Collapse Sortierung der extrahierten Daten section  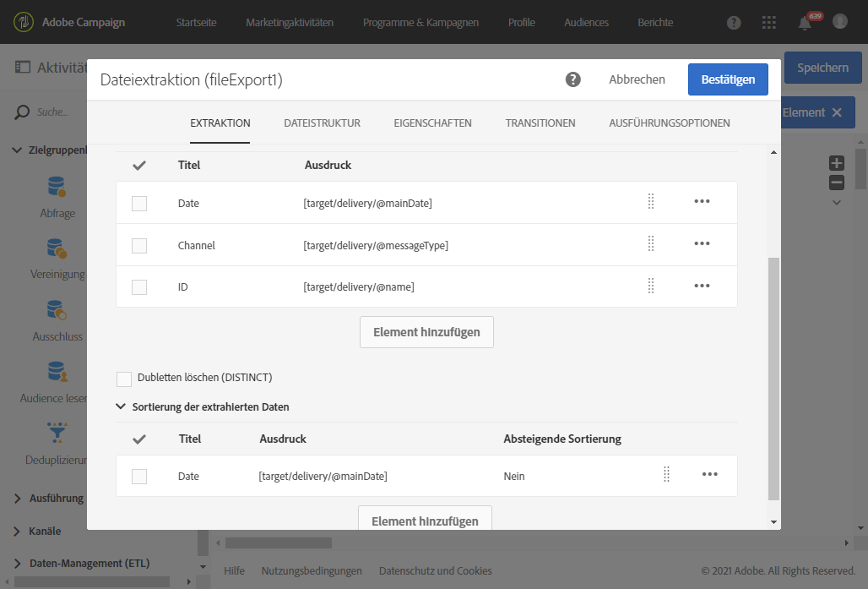click(121, 406)
